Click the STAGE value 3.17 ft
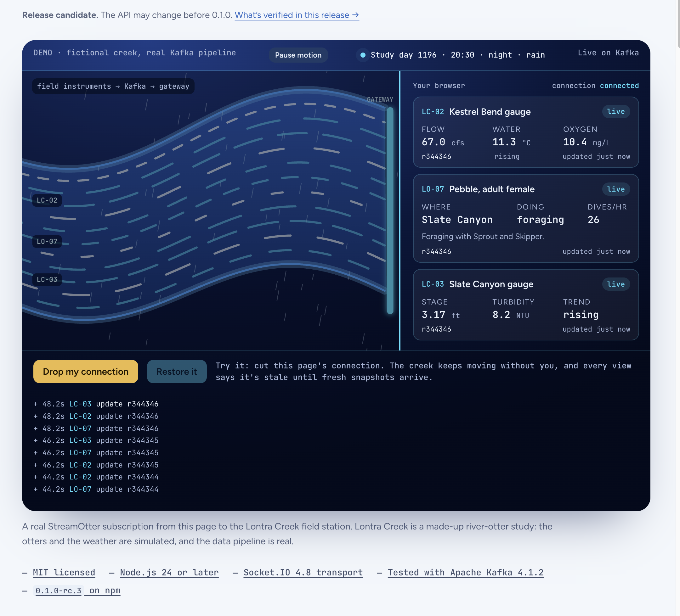 click(x=440, y=315)
